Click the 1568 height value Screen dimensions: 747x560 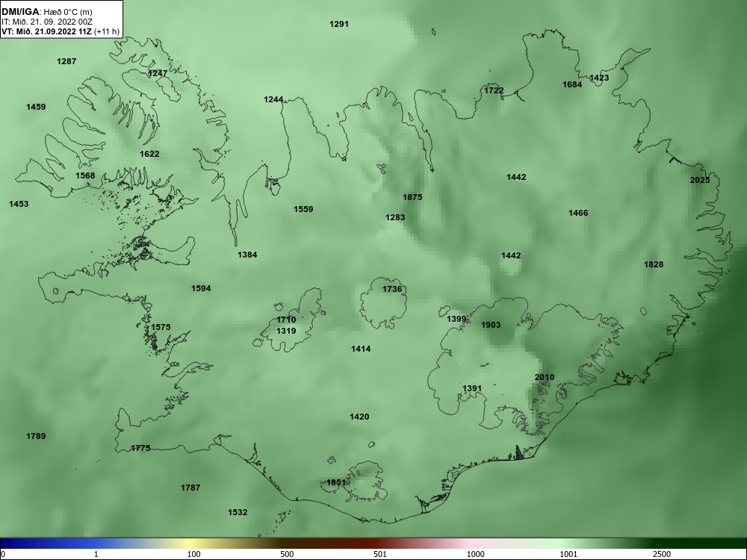85,175
